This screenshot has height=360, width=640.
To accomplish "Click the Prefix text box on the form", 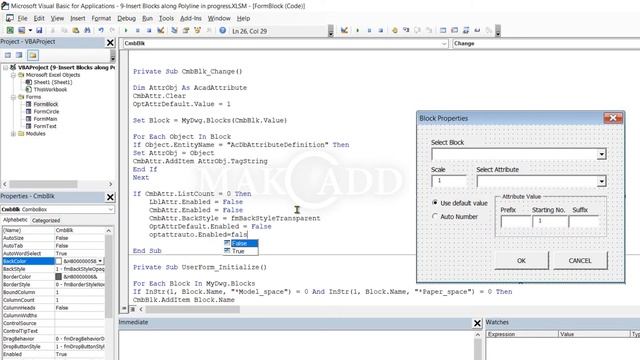I will click(x=516, y=221).
